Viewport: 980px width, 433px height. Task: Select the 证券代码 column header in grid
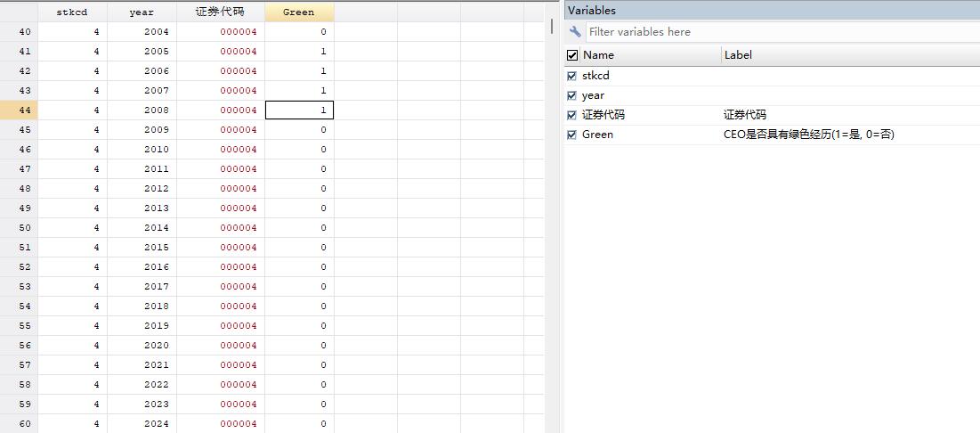point(220,12)
